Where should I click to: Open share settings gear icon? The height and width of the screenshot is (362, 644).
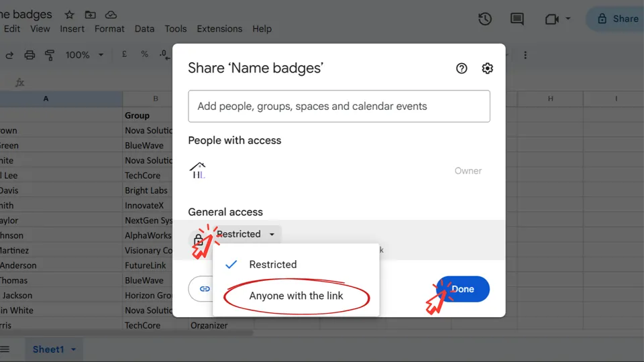tap(487, 68)
